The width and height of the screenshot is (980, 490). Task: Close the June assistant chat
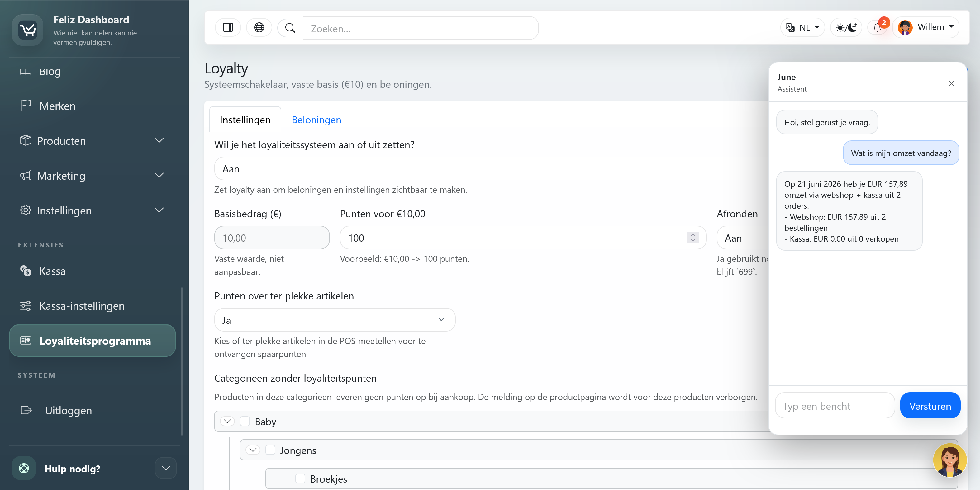951,83
